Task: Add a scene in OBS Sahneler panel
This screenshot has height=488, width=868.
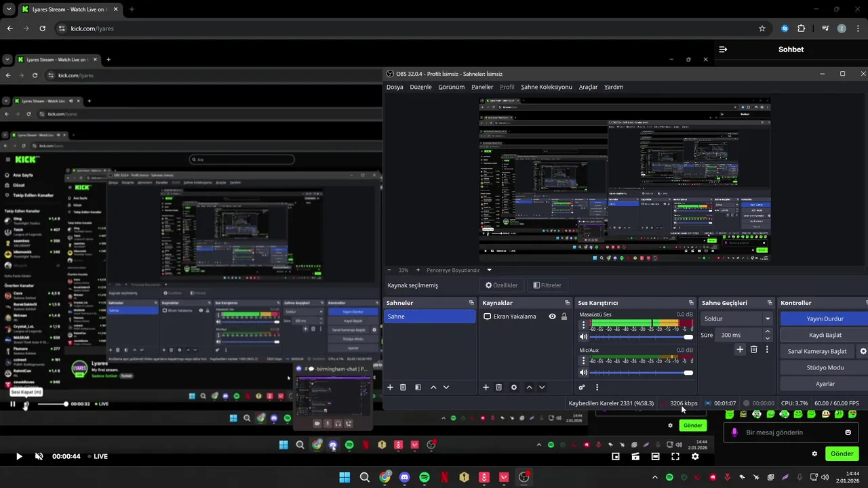Action: pos(390,387)
